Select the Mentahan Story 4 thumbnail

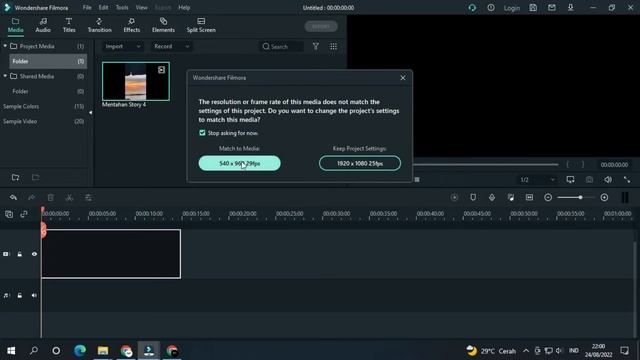coord(136,81)
